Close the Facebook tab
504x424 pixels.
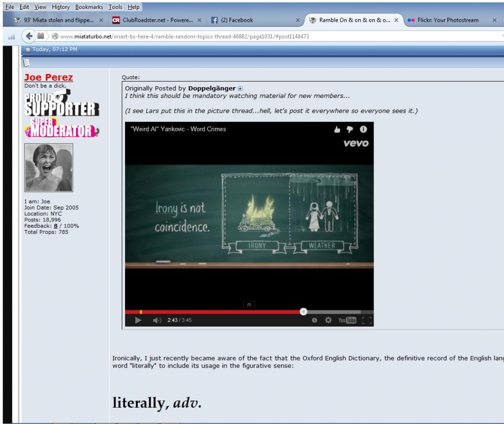click(298, 20)
